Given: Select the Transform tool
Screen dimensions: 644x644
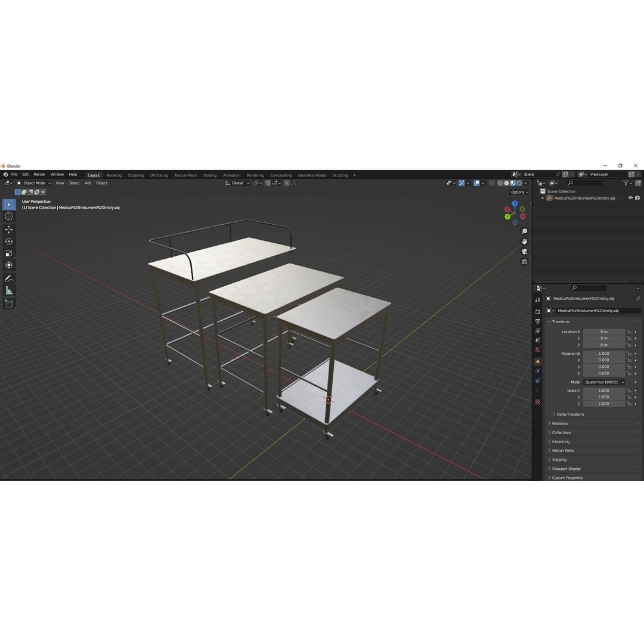Looking at the screenshot, I should [9, 265].
